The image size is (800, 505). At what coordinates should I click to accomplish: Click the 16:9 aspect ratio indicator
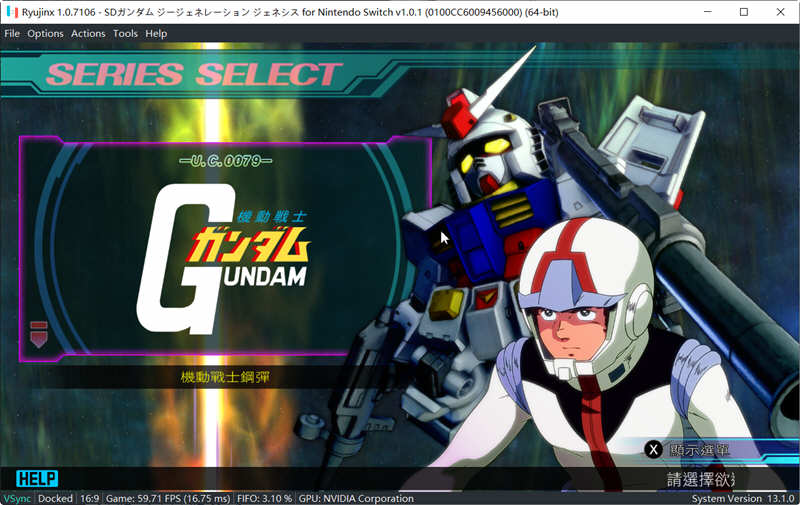click(x=89, y=498)
